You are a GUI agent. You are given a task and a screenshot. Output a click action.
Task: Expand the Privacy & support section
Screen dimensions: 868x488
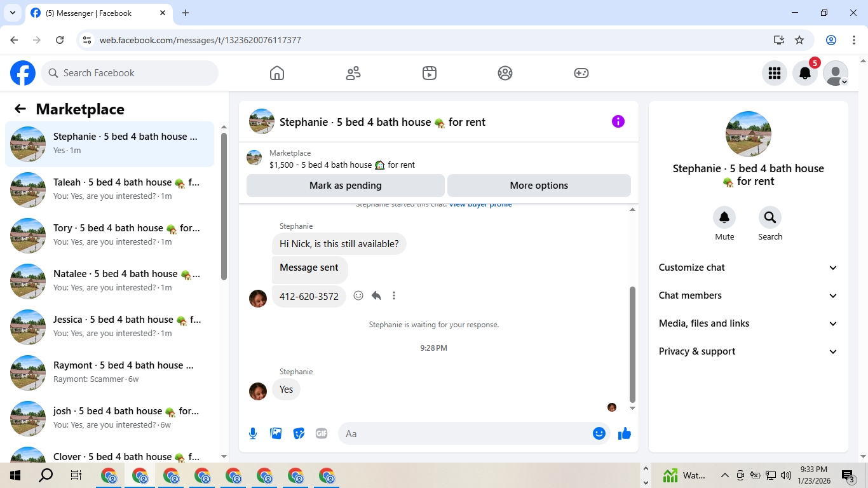[748, 351]
